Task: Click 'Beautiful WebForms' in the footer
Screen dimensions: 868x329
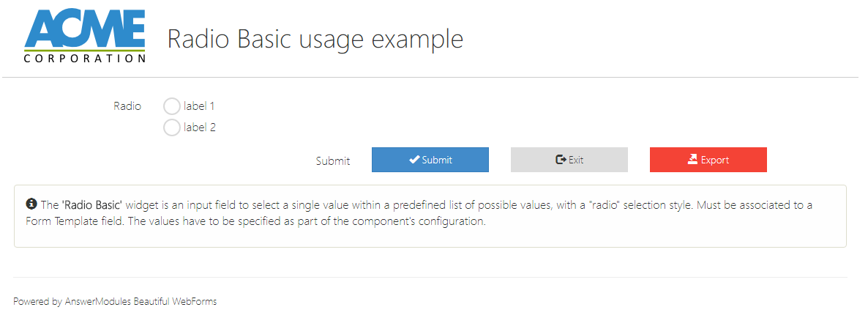Action: (x=175, y=301)
